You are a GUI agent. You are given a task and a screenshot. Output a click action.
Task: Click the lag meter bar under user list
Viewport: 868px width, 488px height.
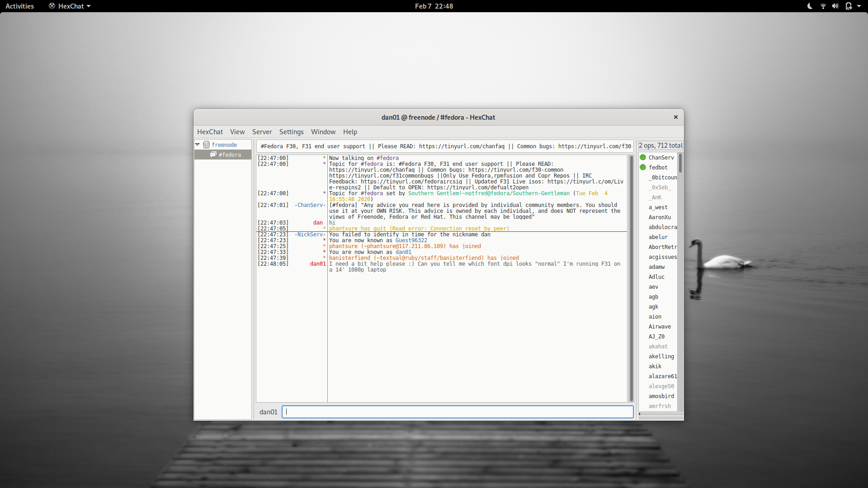[661, 413]
